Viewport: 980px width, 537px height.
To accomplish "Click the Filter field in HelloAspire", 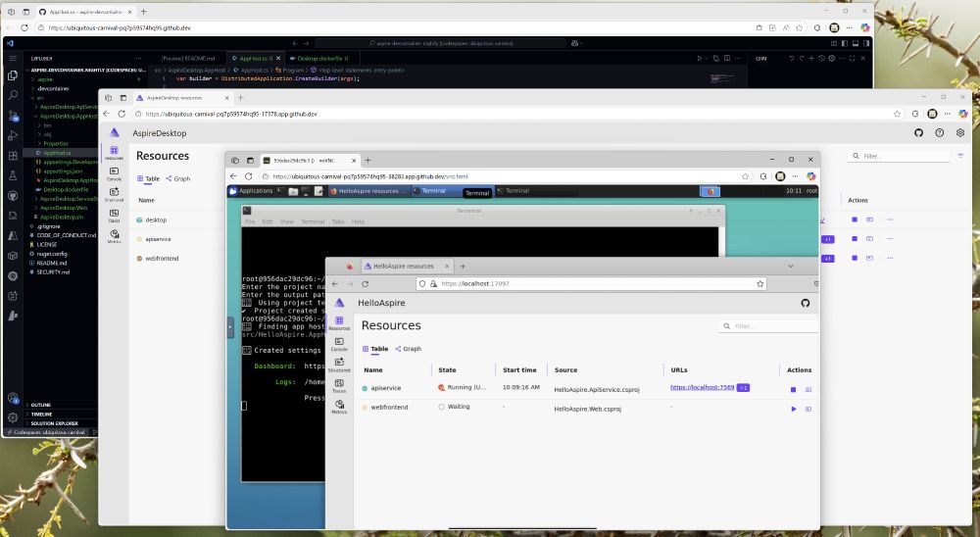I will point(767,326).
